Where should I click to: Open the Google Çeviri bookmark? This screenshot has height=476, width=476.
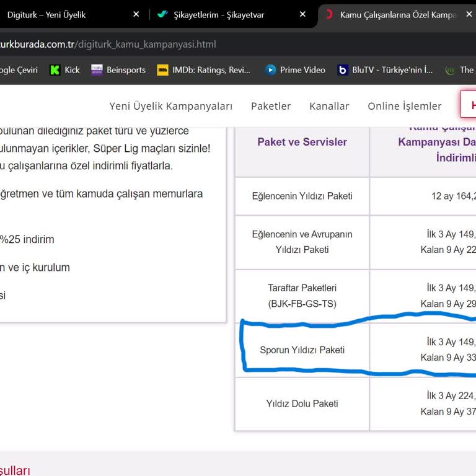pos(17,70)
